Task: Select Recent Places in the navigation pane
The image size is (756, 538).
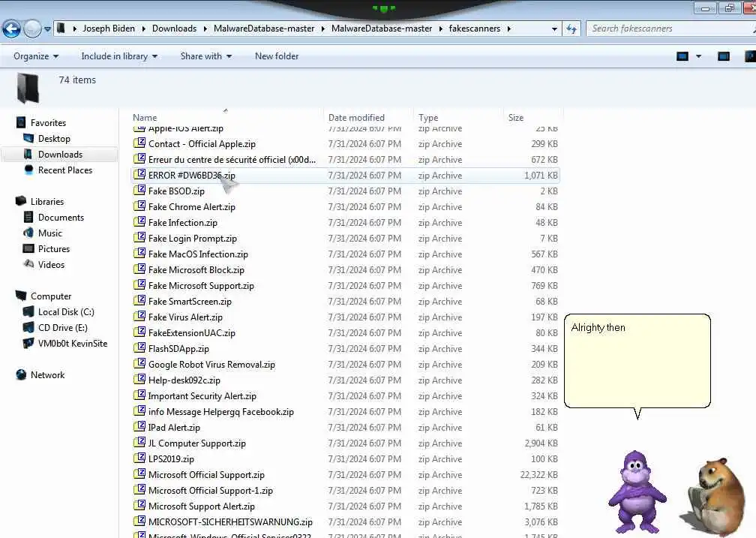Action: 65,170
